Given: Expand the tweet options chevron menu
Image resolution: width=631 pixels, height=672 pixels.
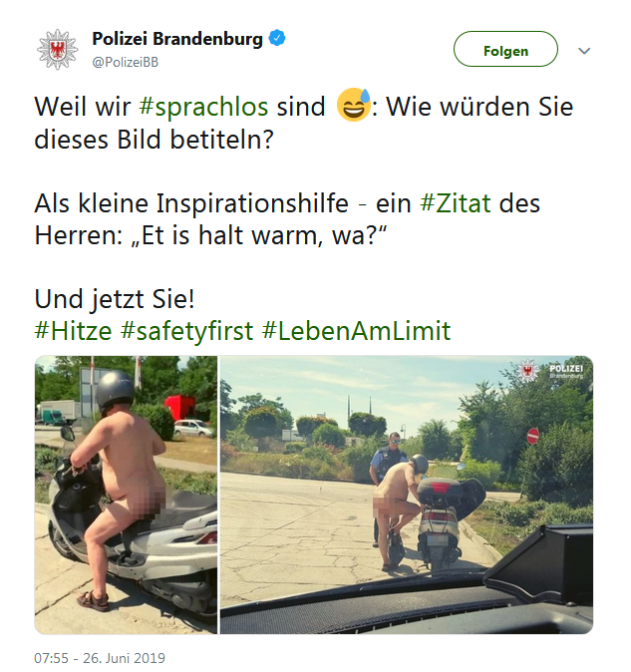Looking at the screenshot, I should (584, 51).
